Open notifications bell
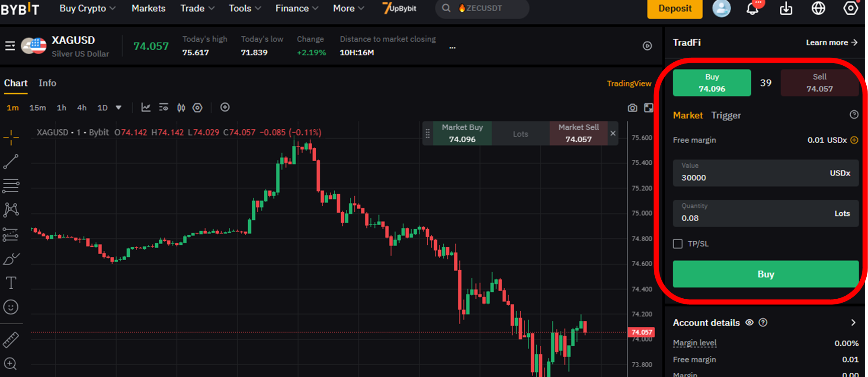The width and height of the screenshot is (868, 377). point(753,8)
